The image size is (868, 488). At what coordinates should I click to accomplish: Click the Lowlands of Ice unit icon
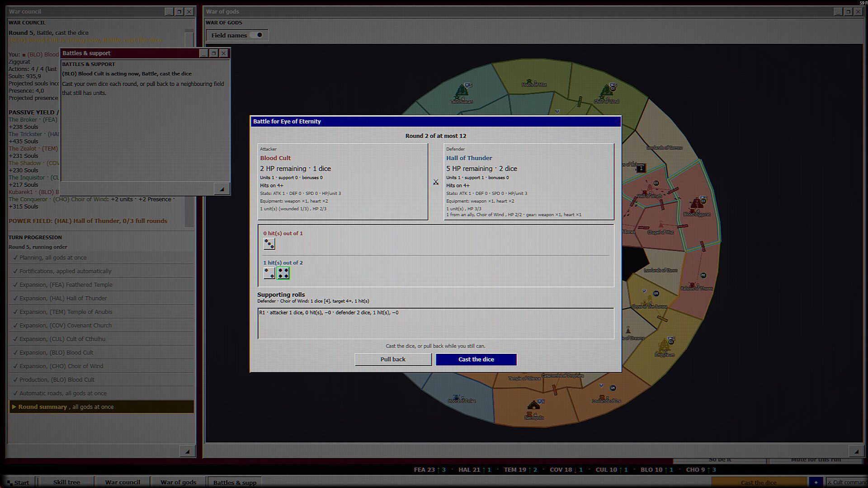click(602, 398)
